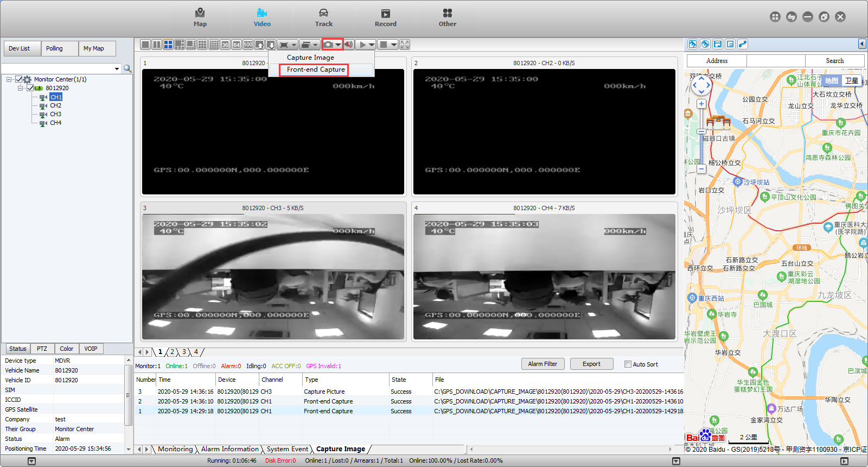Enable the Auto Sort checkbox
The image size is (868, 467).
click(x=628, y=364)
